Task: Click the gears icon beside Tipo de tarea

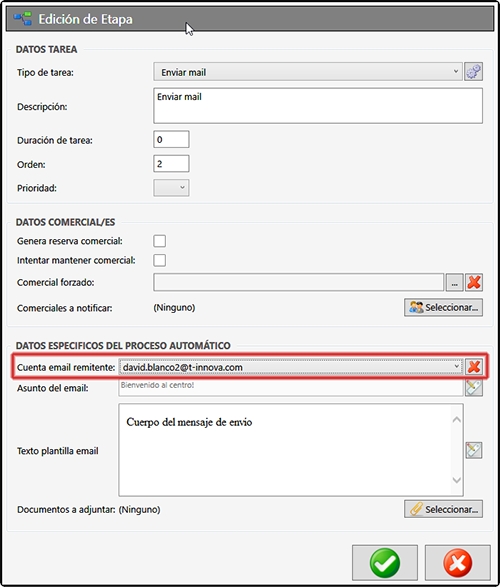Action: (x=473, y=72)
